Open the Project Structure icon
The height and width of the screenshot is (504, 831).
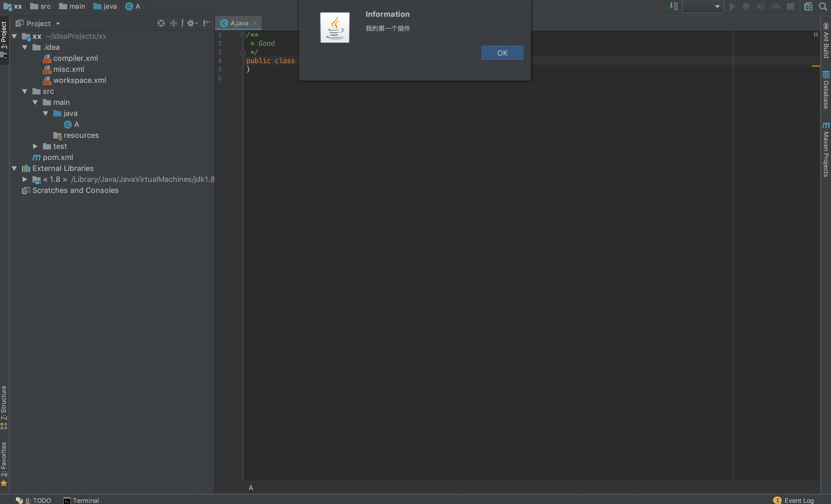808,6
